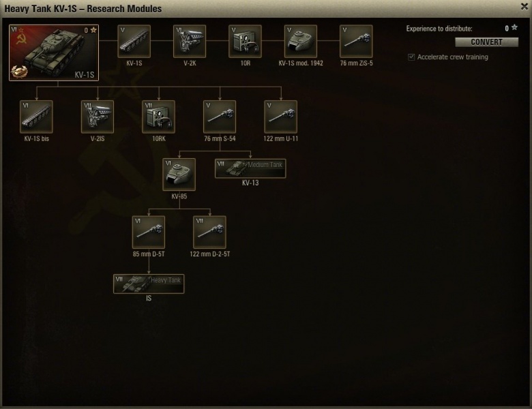Click the star beside Experience to distribute
The width and height of the screenshot is (532, 409).
tap(514, 27)
